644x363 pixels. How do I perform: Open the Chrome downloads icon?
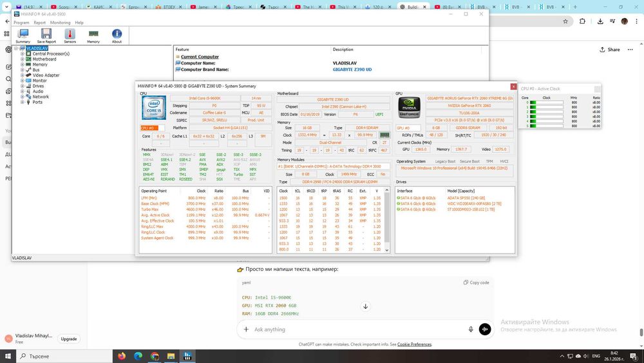click(x=600, y=21)
